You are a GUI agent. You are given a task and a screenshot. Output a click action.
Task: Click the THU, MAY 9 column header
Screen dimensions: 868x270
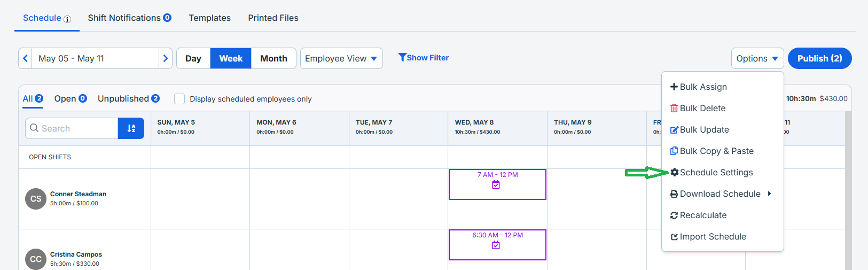(597, 128)
